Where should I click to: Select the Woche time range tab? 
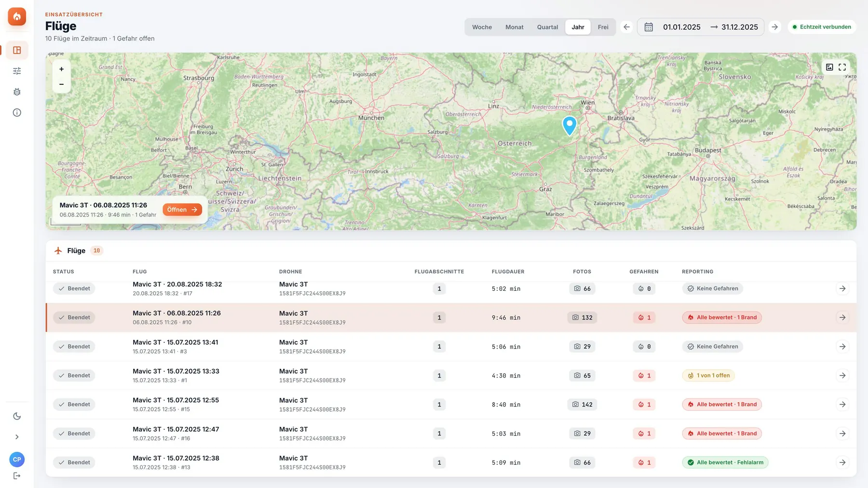click(x=482, y=27)
